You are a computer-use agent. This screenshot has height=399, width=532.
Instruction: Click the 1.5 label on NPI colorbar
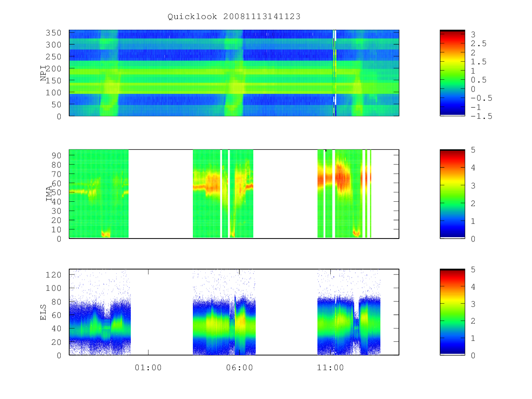coord(479,62)
